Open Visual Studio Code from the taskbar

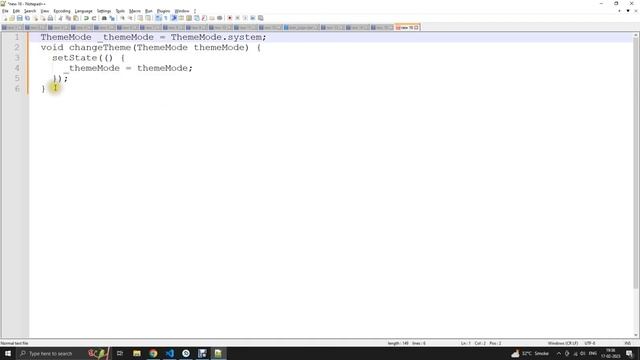170,353
